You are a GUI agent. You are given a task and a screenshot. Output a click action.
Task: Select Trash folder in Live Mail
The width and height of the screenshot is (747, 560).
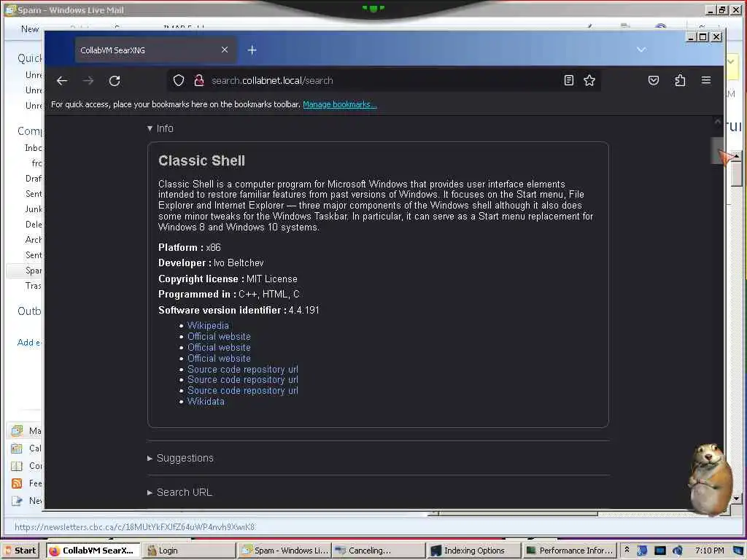point(34,286)
